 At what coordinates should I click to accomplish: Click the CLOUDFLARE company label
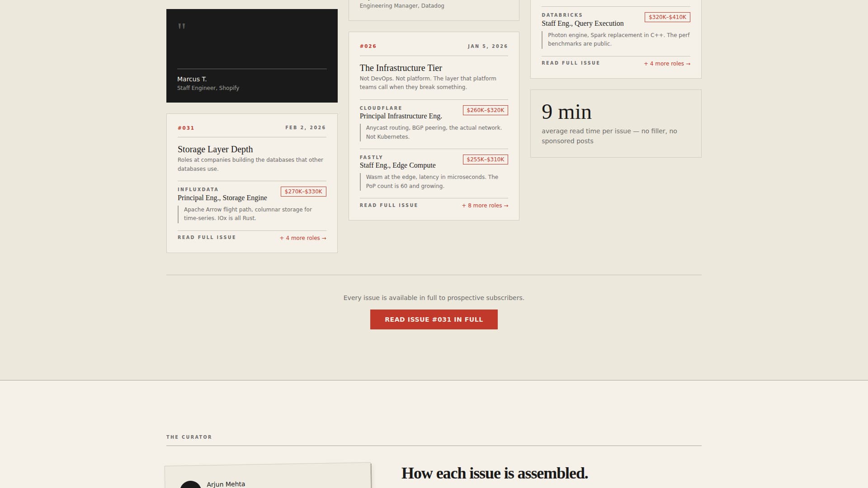pyautogui.click(x=381, y=108)
